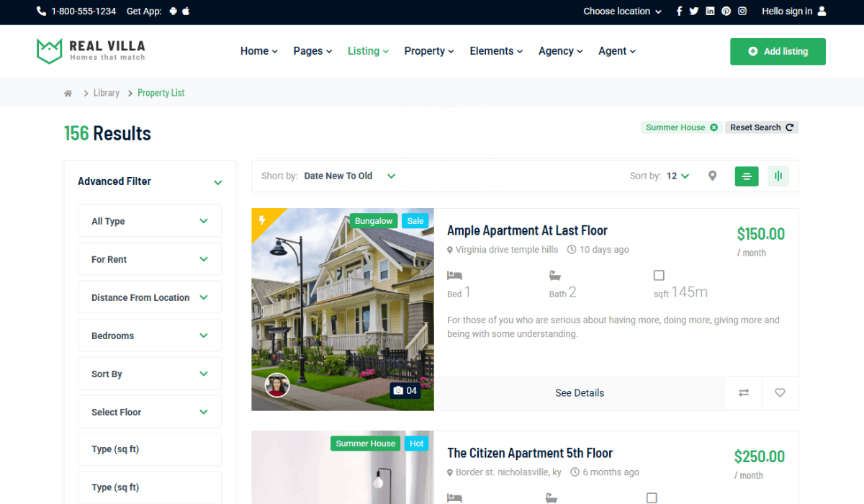Click the Hot tag on second listing
Viewport: 864px width, 504px height.
click(x=417, y=444)
